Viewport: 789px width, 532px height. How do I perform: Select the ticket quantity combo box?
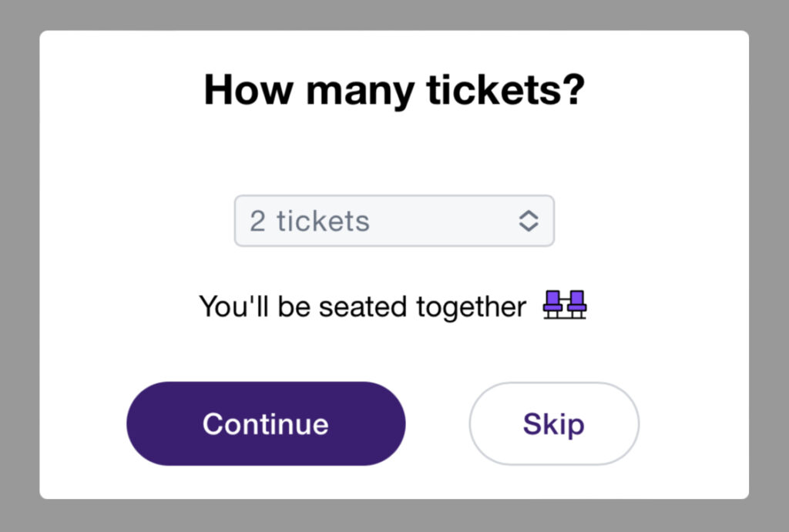[394, 221]
